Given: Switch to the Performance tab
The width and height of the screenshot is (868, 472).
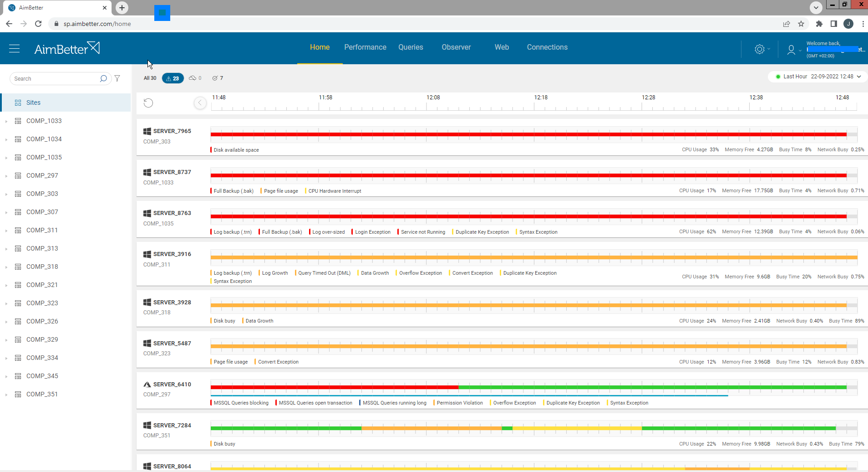Looking at the screenshot, I should pyautogui.click(x=365, y=47).
